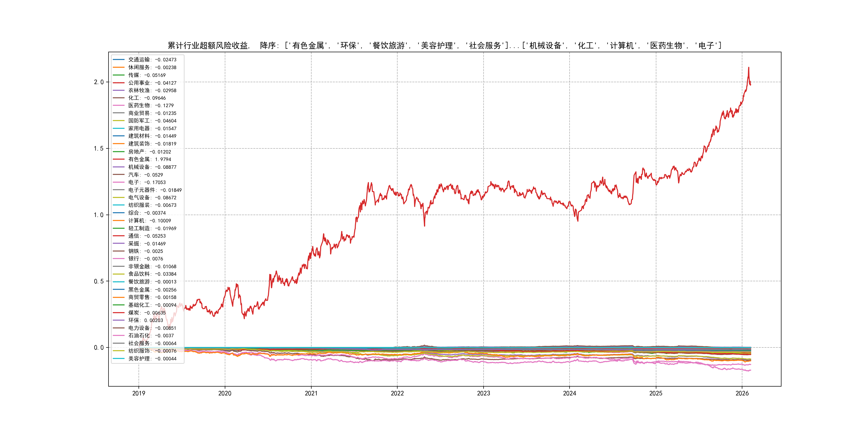
Task: Click the 计算机 legend entry text
Action: pos(149,221)
